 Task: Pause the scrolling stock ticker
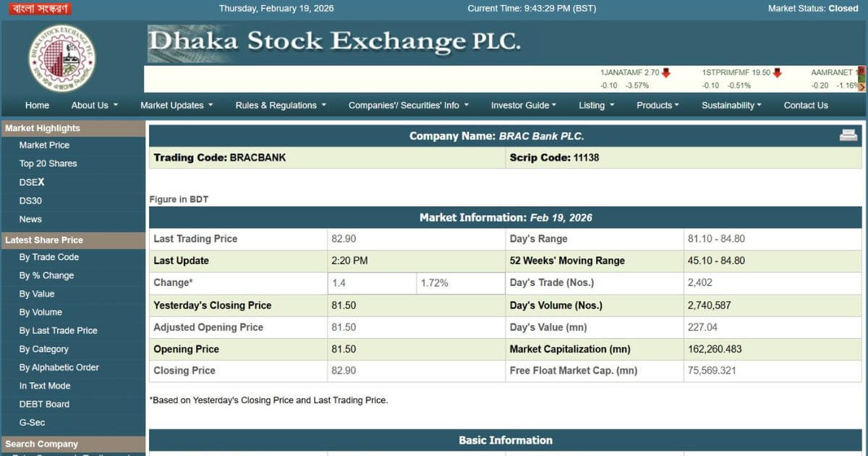pyautogui.click(x=861, y=72)
